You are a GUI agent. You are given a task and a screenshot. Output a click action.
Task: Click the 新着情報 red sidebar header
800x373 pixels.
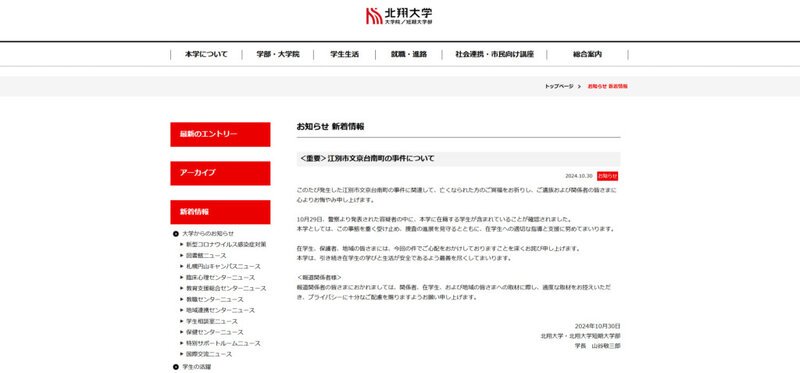[220, 212]
